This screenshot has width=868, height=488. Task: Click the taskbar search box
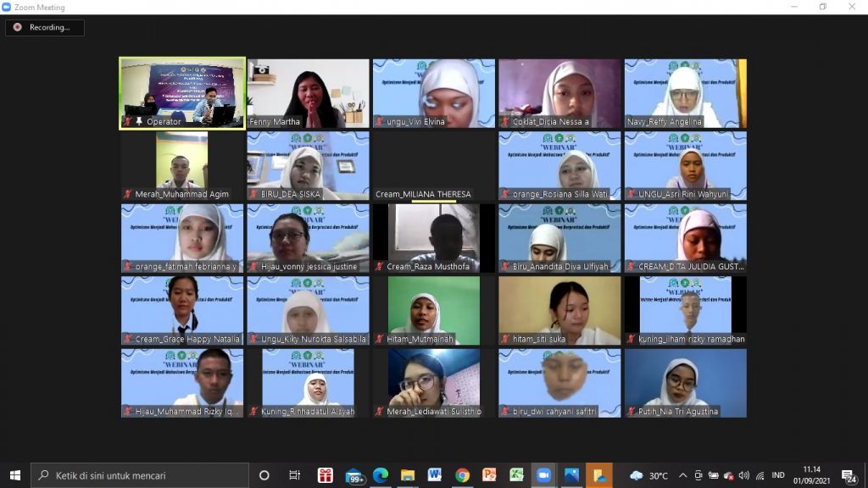pos(140,475)
